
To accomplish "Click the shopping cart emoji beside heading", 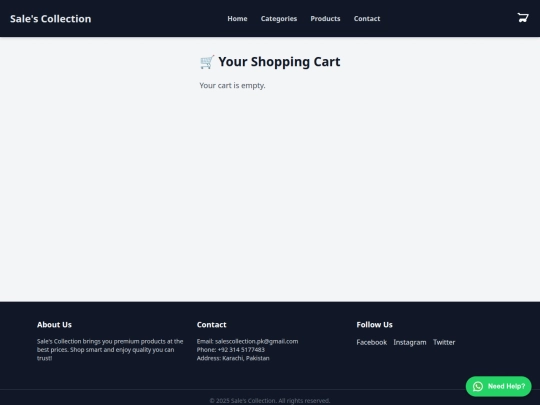I will 207,62.
